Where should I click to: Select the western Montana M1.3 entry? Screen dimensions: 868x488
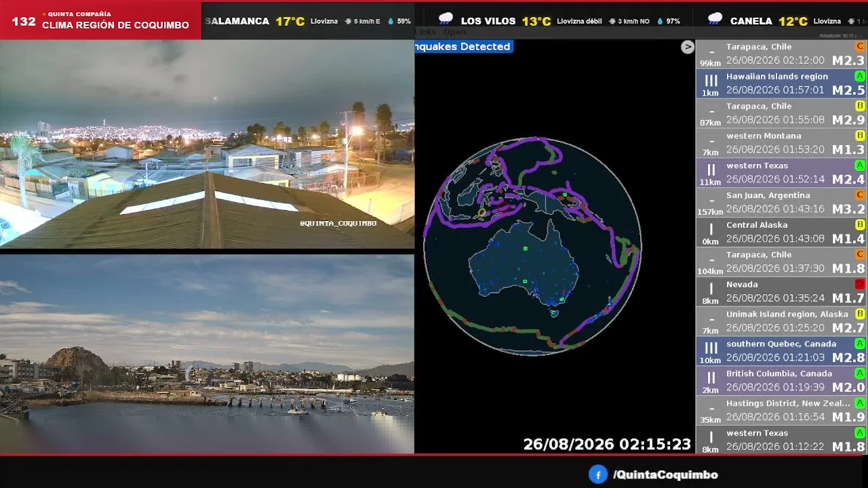781,143
